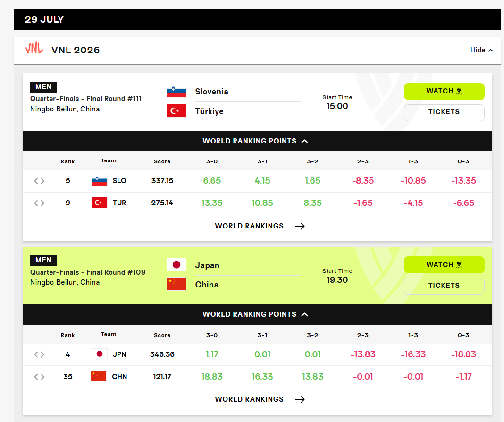
Task: Open World Rankings link under Slovenia match
Action: (260, 226)
